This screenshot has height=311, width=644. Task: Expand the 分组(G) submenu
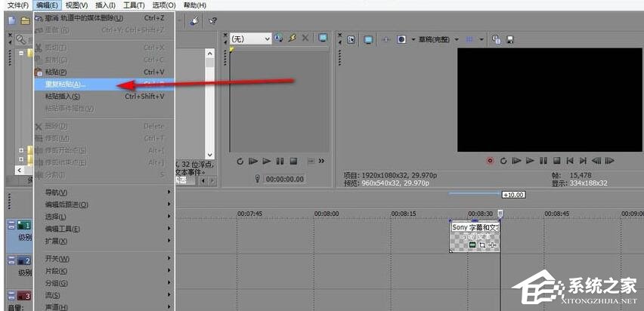point(104,284)
